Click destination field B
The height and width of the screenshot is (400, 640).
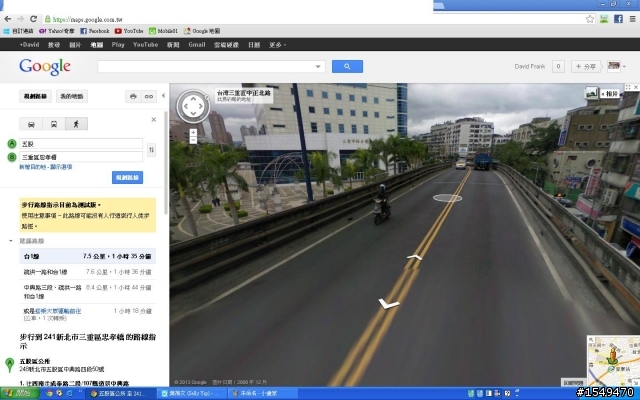(81, 157)
